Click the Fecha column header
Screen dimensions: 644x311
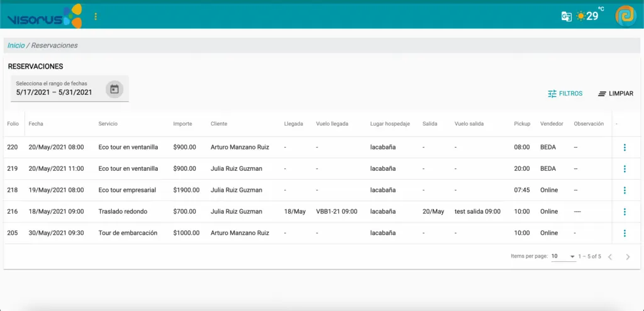[x=36, y=124]
